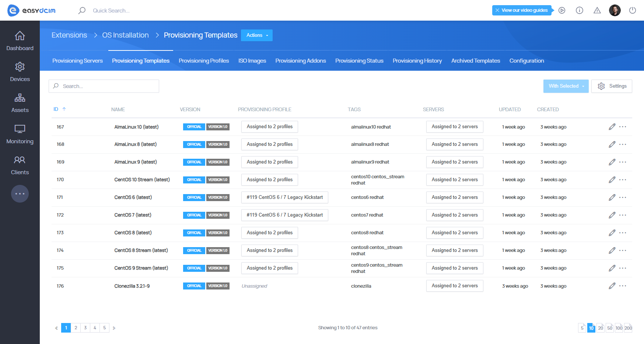Open the info icon in top bar

click(579, 10)
